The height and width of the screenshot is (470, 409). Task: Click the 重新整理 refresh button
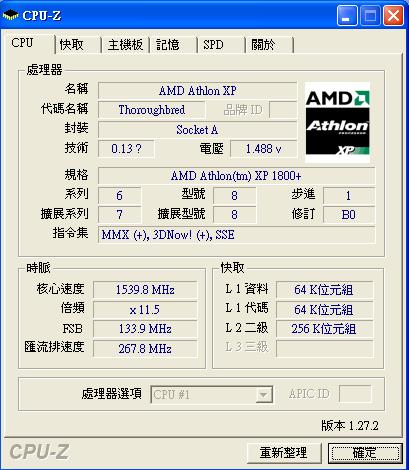(x=284, y=453)
